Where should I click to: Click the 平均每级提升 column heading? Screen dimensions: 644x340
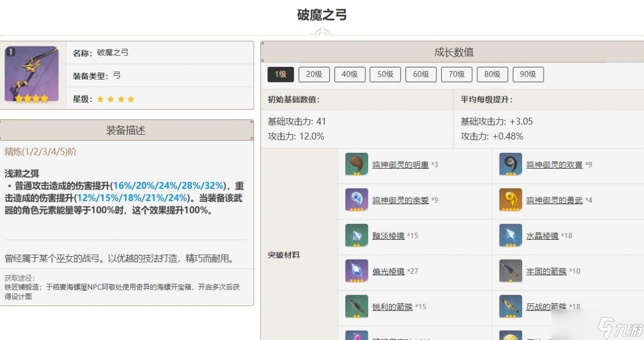(x=486, y=100)
